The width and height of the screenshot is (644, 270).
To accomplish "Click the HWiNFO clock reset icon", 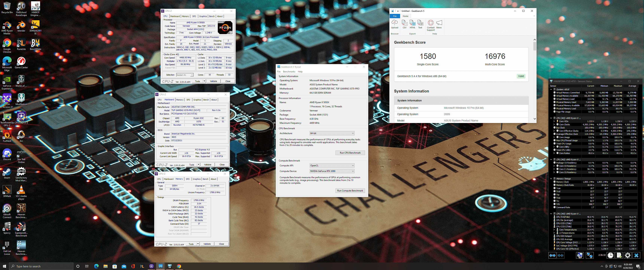I will coord(610,255).
